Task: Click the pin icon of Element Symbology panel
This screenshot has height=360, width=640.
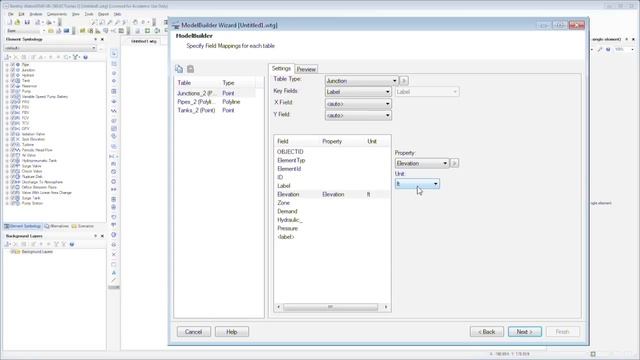Action: (96, 39)
